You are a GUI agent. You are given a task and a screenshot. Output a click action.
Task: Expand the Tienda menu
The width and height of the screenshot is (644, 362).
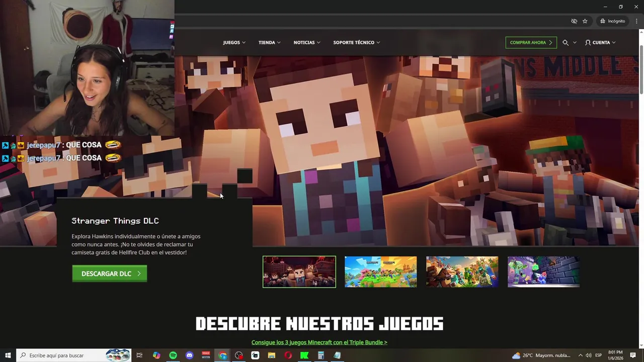pos(270,43)
